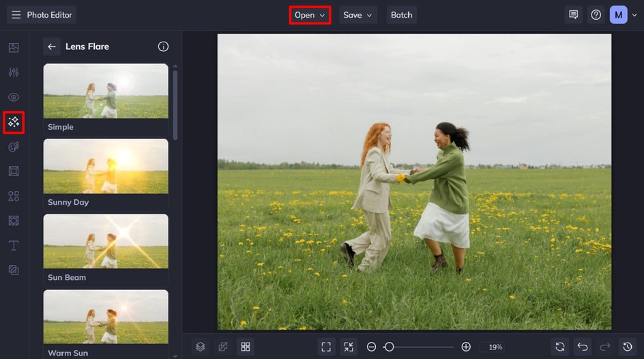Open the Photo Editor hamburger menu

(16, 15)
